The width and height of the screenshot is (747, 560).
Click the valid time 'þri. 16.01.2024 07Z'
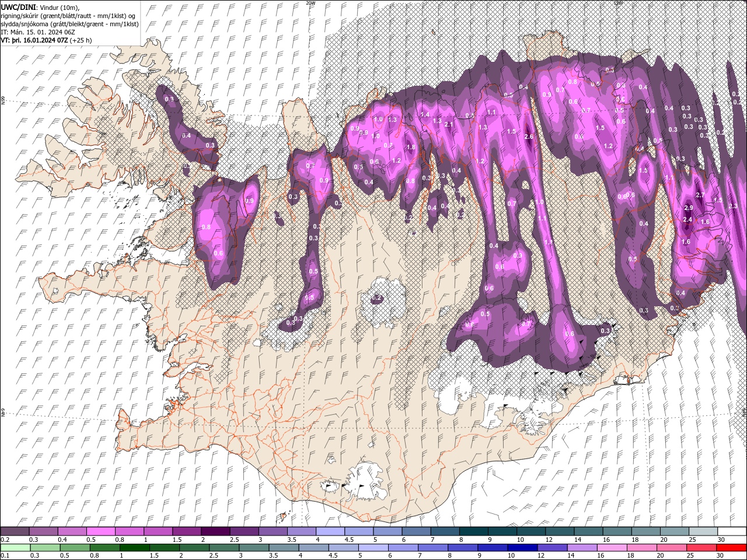click(41, 40)
